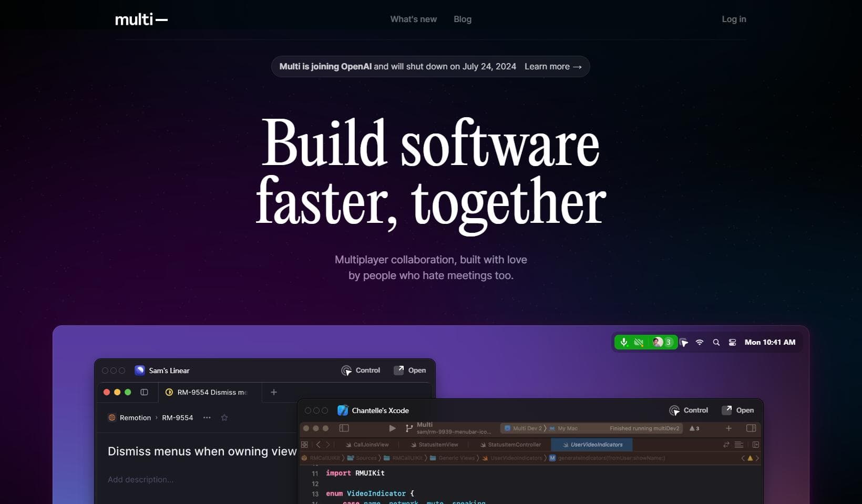Click the plus icon in Xcode toolbar
Image resolution: width=862 pixels, height=504 pixels.
click(x=728, y=428)
